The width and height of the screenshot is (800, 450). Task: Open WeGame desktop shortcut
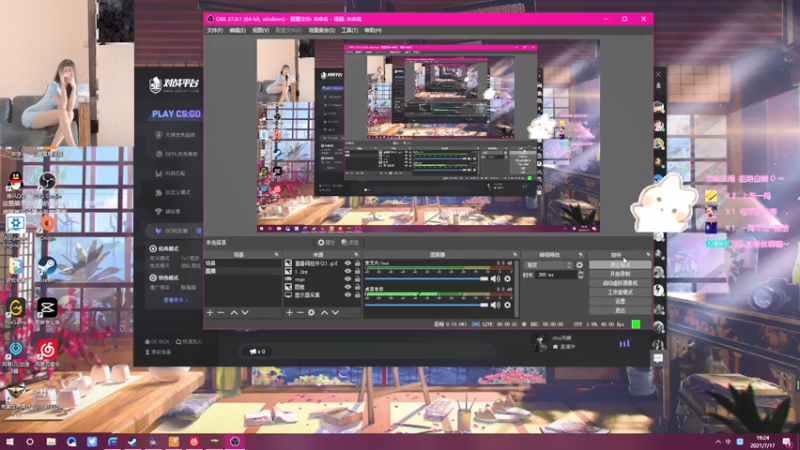[x=16, y=310]
